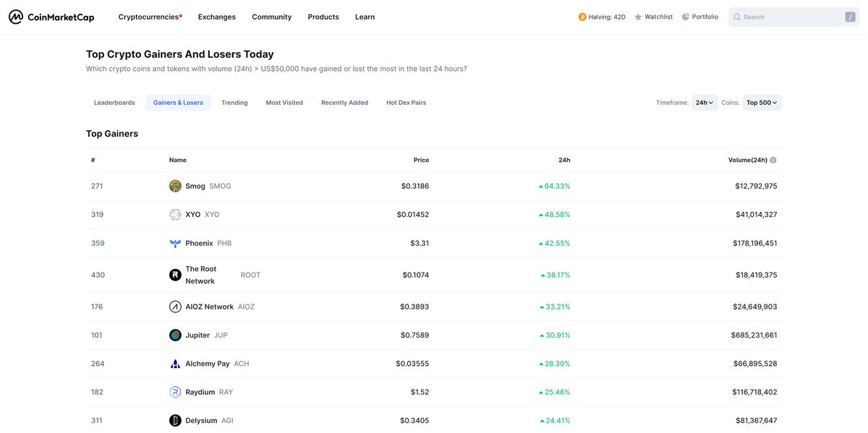Open the Phoenix coin page
Image resolution: width=868 pixels, height=433 pixels.
pos(200,244)
